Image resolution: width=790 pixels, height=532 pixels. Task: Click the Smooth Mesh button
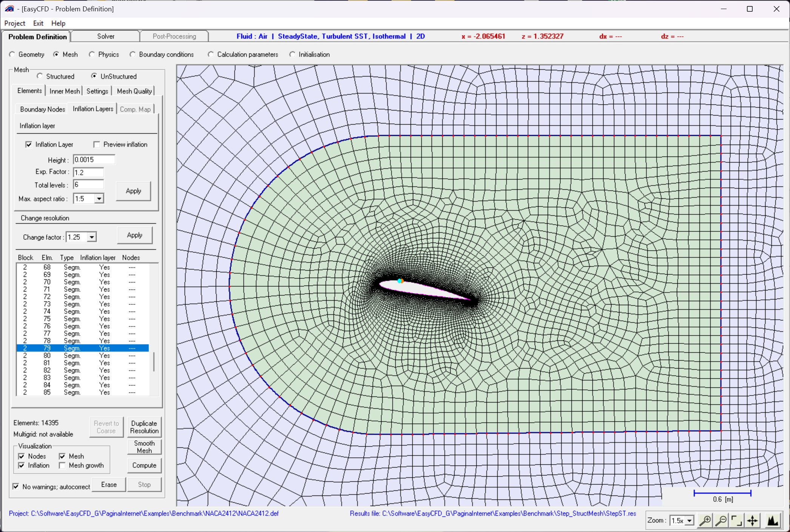coord(144,447)
